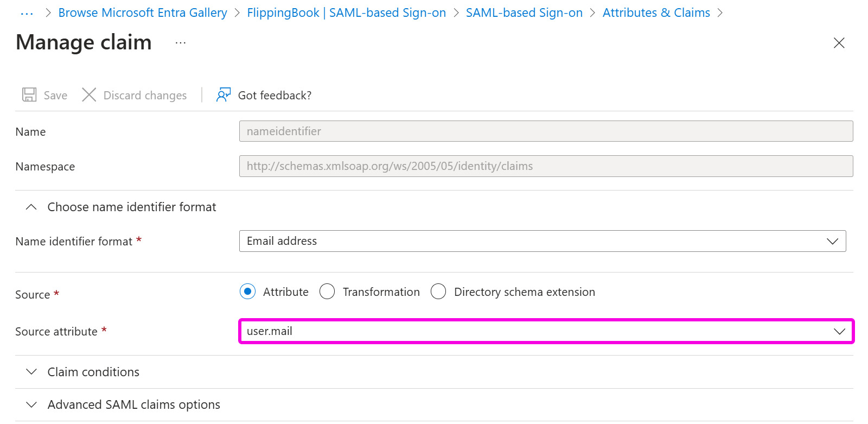The image size is (868, 424).
Task: Choose Directory schema extension as source
Action: [438, 292]
